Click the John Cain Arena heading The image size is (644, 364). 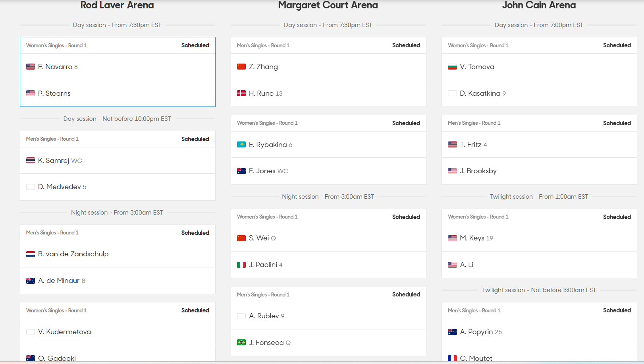[539, 5]
